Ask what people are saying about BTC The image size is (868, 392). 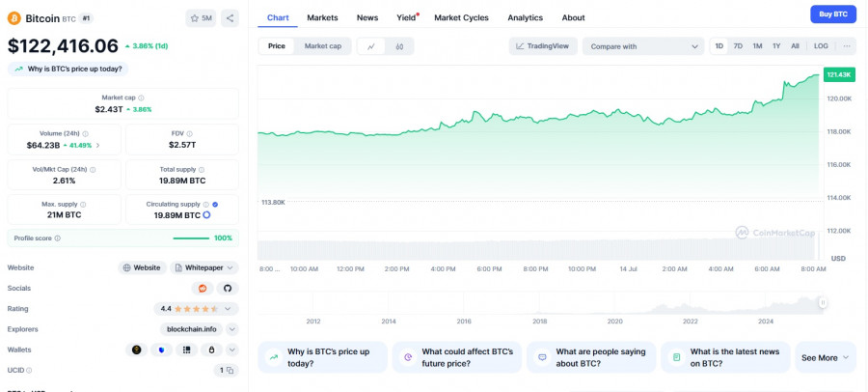[x=591, y=357]
